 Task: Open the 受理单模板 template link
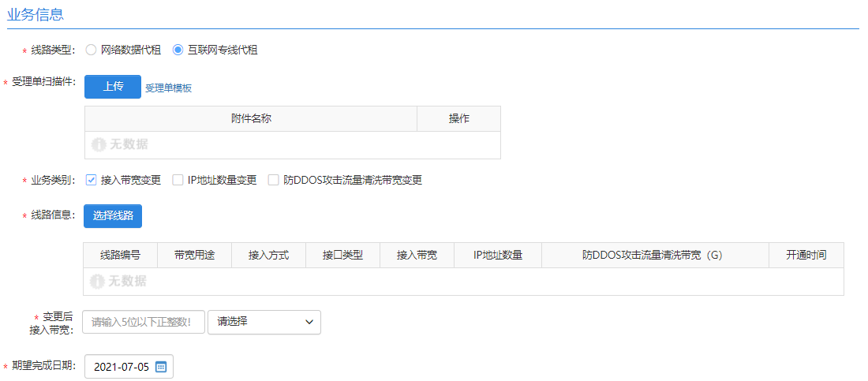tap(169, 88)
